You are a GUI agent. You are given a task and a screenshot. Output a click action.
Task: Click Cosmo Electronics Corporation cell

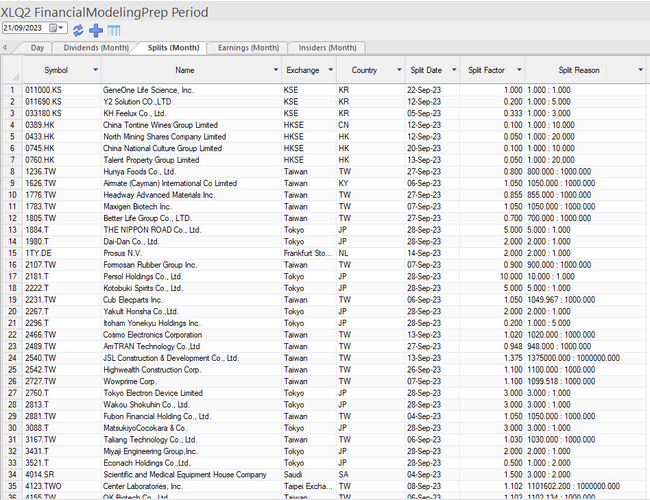point(191,335)
